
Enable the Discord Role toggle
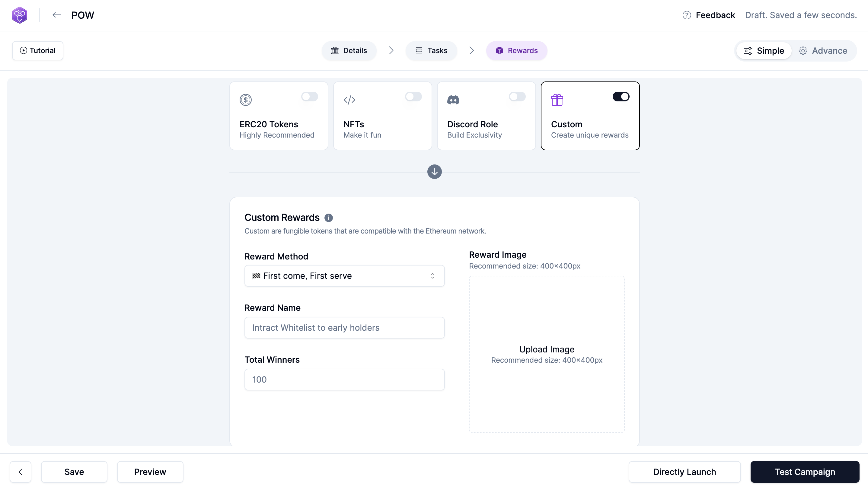click(517, 97)
